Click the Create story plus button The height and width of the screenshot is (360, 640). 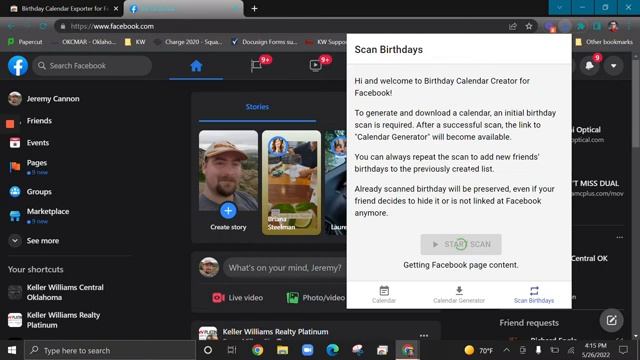pyautogui.click(x=228, y=211)
